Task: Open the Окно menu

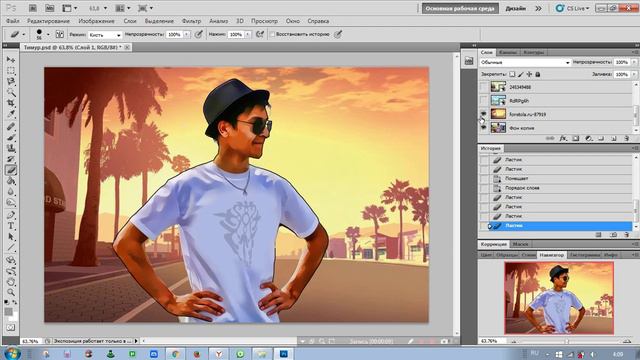Action: pyautogui.click(x=293, y=21)
